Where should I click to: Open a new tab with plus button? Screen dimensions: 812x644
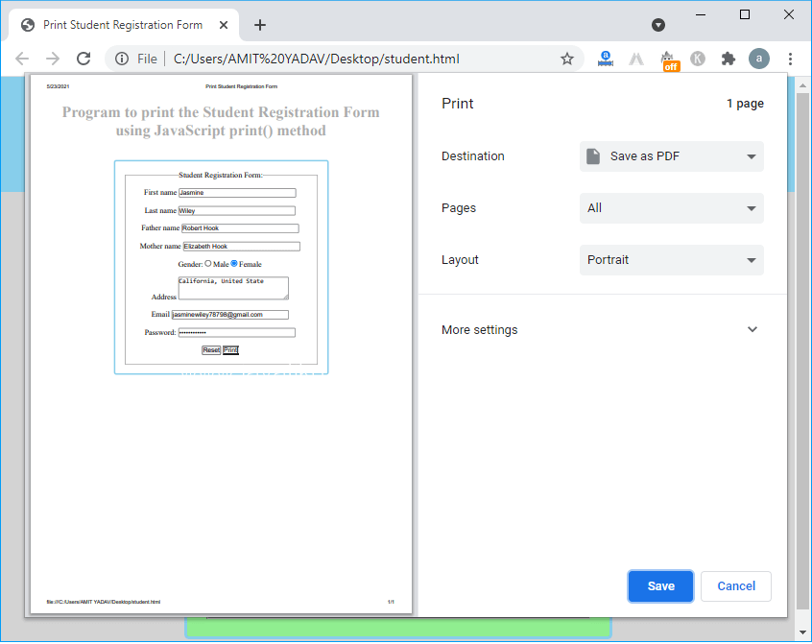pos(260,25)
